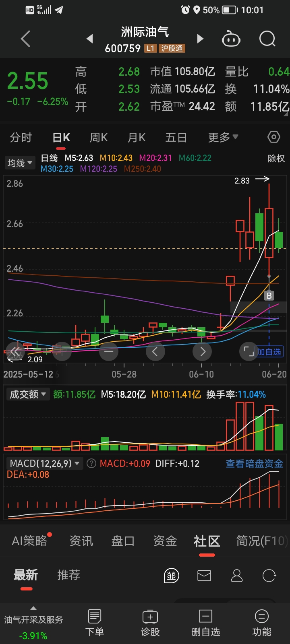The width and height of the screenshot is (290, 644).
Task: Open AI策略 tab
Action: point(29,541)
